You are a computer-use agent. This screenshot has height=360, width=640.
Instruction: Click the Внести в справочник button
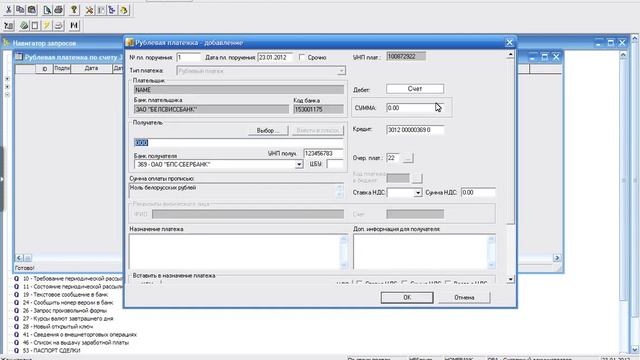coord(318,131)
